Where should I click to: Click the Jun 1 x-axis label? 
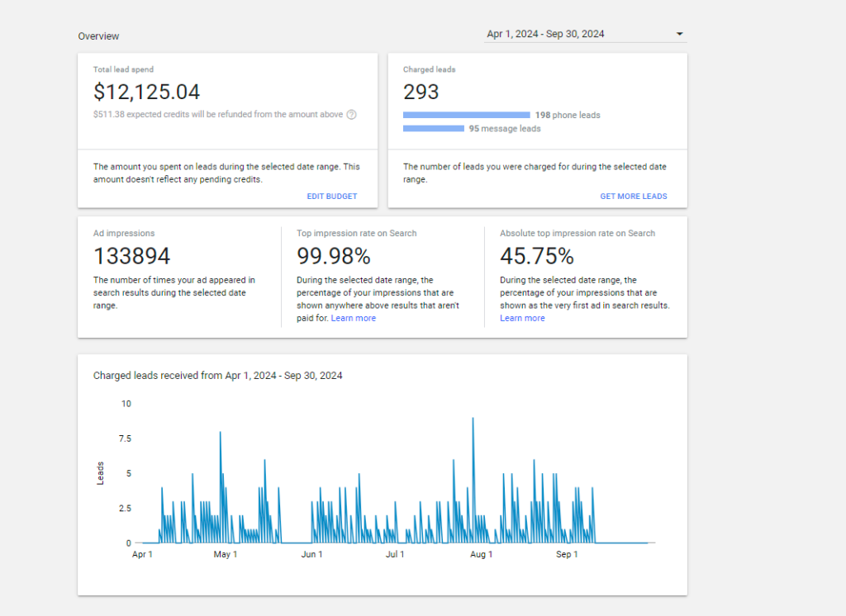coord(311,555)
